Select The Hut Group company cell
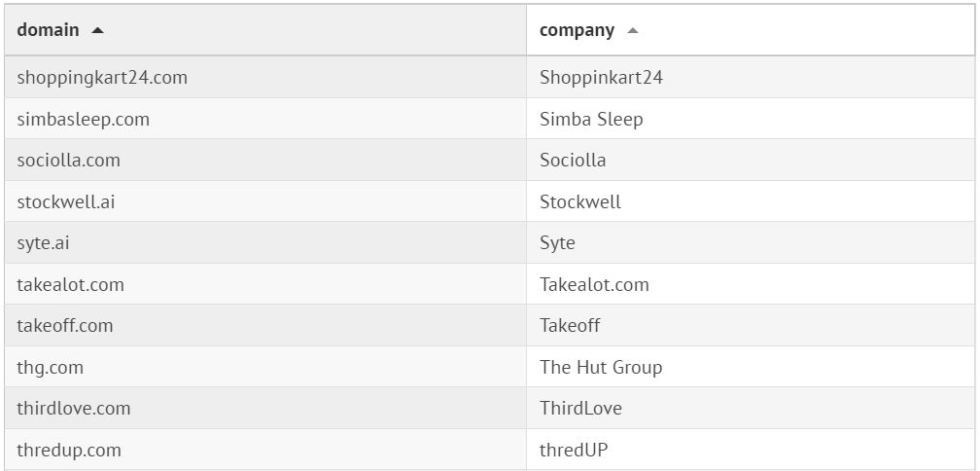Screen dimensions: 980x471 [601, 368]
